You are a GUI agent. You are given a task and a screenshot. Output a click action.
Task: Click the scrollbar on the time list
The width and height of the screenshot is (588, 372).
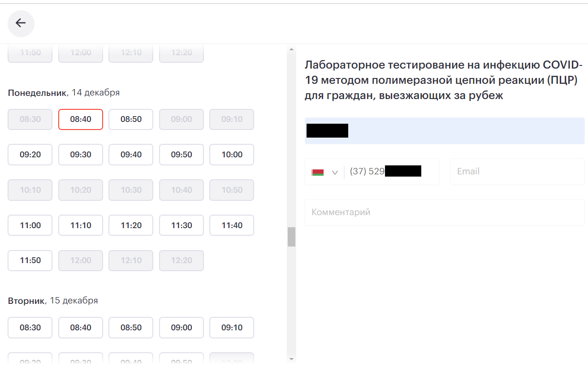pyautogui.click(x=292, y=237)
